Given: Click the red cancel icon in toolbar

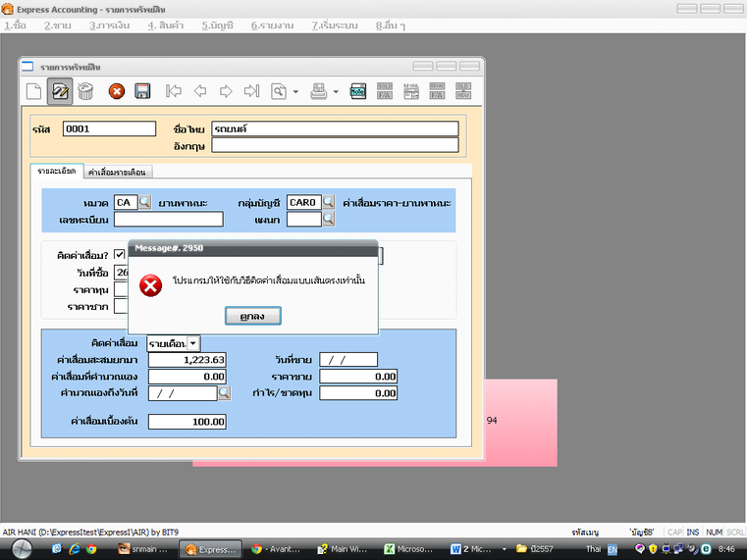Looking at the screenshot, I should point(116,91).
